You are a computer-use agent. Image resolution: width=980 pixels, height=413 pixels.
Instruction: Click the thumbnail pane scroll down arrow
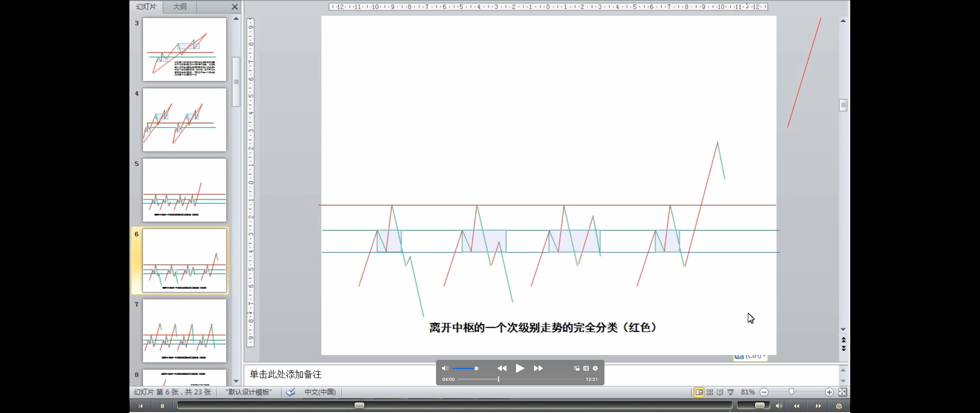(x=236, y=381)
